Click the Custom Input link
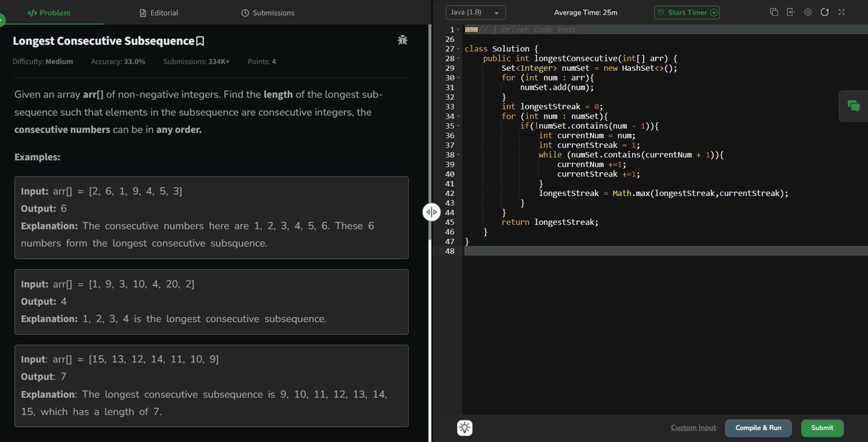The height and width of the screenshot is (442, 868). (693, 428)
